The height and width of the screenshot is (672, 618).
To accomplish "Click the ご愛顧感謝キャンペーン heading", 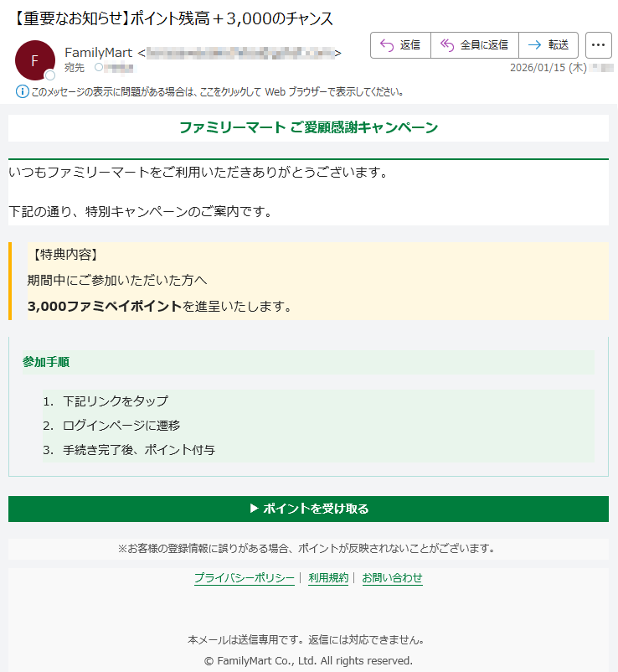I will coord(308,127).
